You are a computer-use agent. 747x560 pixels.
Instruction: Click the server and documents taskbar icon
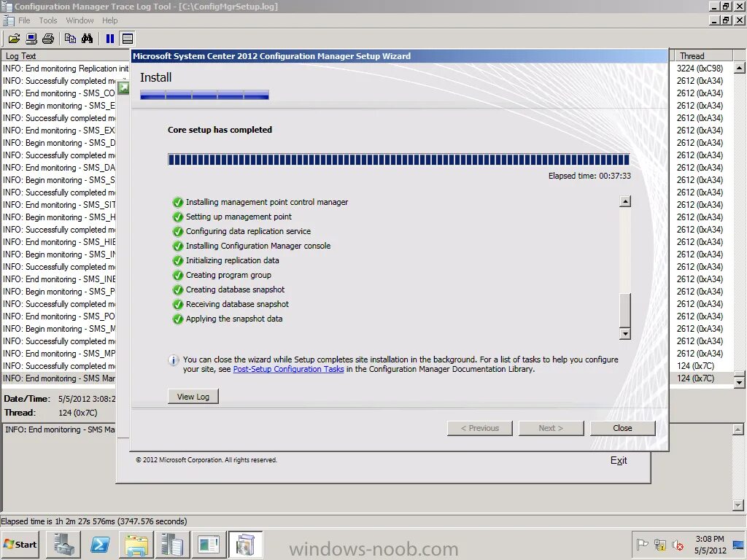coord(172,544)
